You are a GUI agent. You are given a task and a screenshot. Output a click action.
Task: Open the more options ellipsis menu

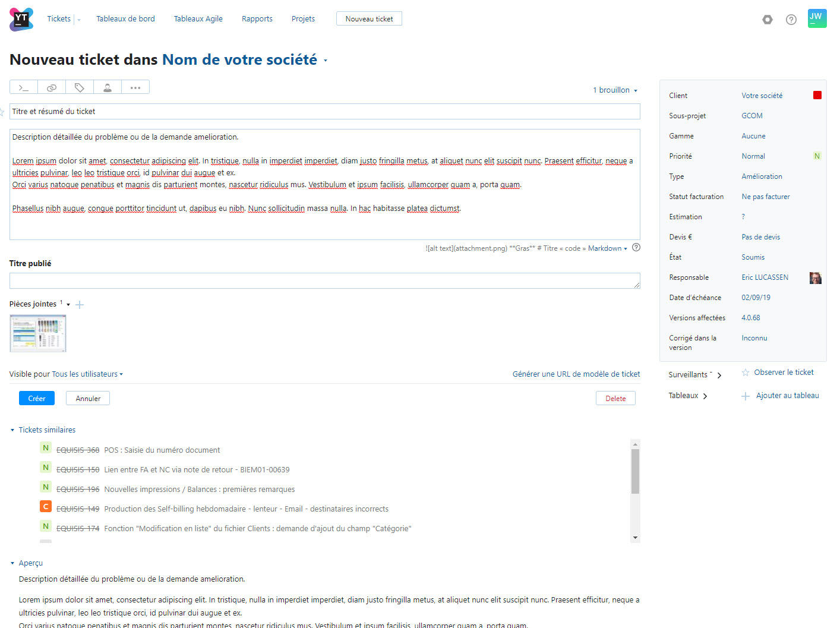(135, 87)
